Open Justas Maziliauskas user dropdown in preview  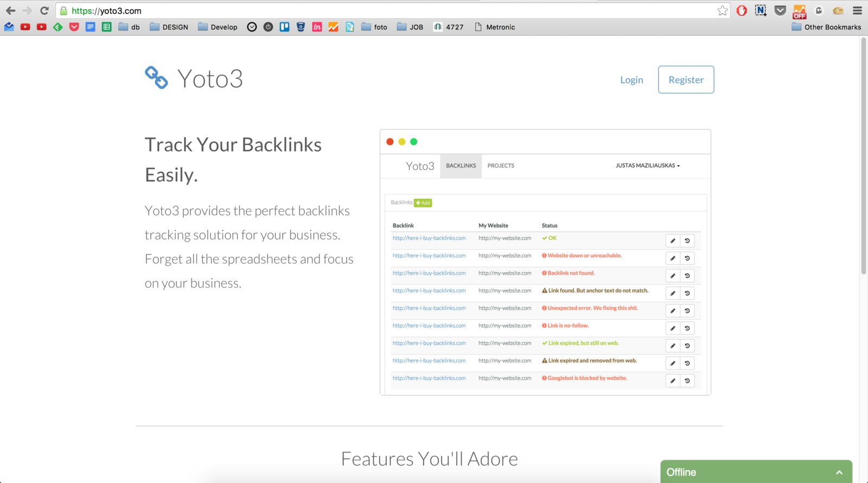[x=647, y=166]
